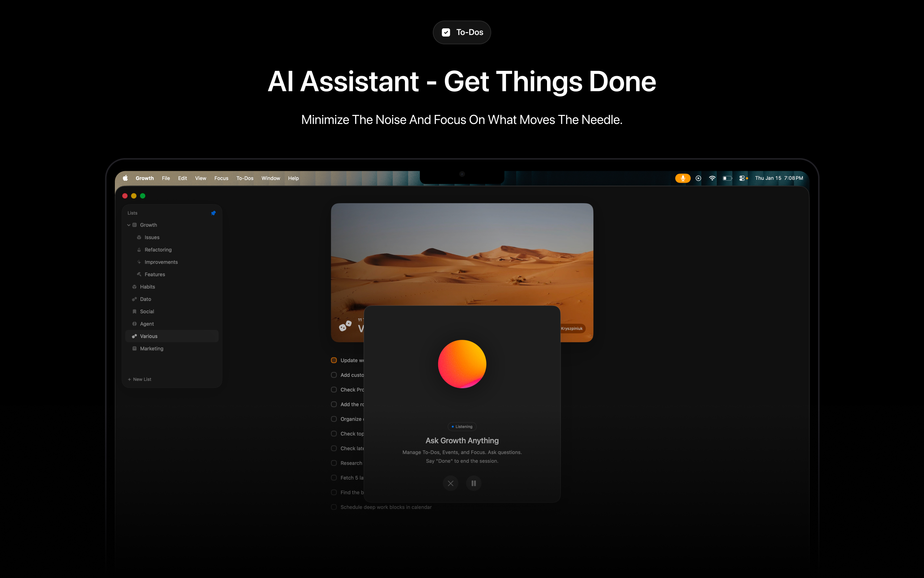Select the Social list
Screen dimensions: 924x578
coord(172,311)
